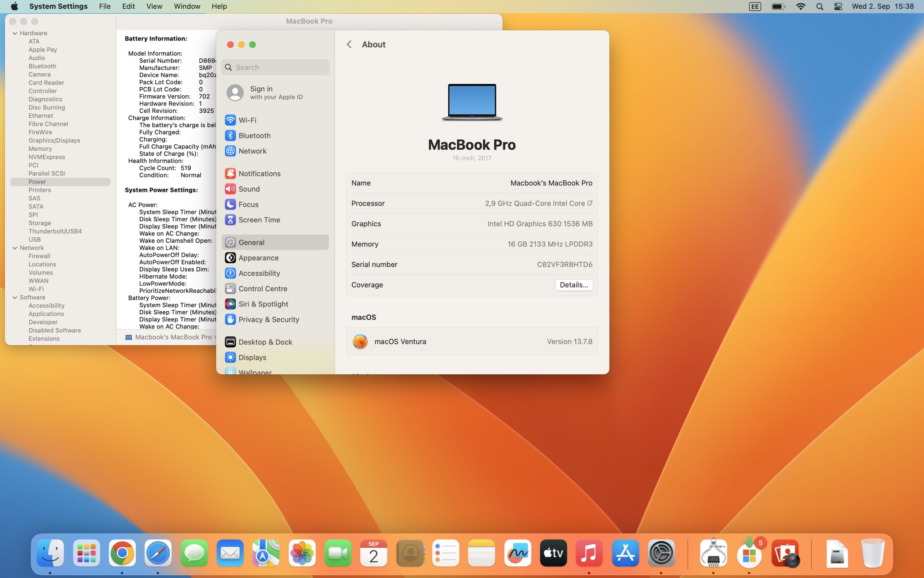Launch FaceTime from the Dock
Screen dimensions: 924x578
click(338, 553)
